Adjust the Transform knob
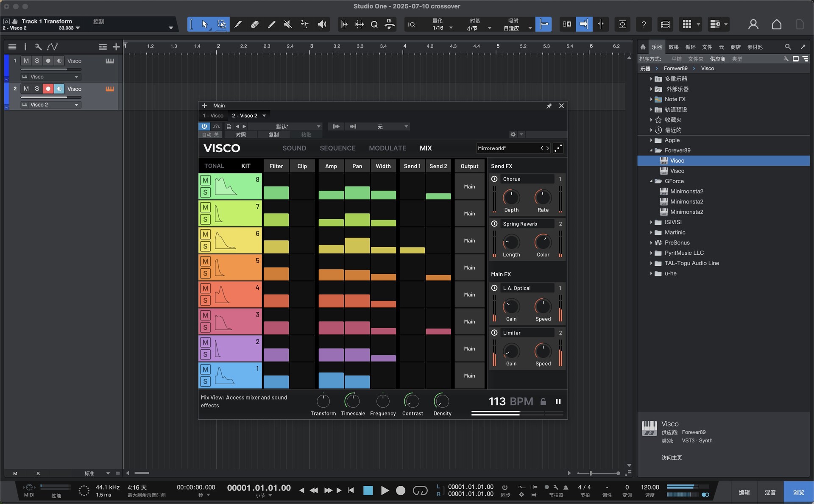The image size is (814, 504). click(323, 401)
